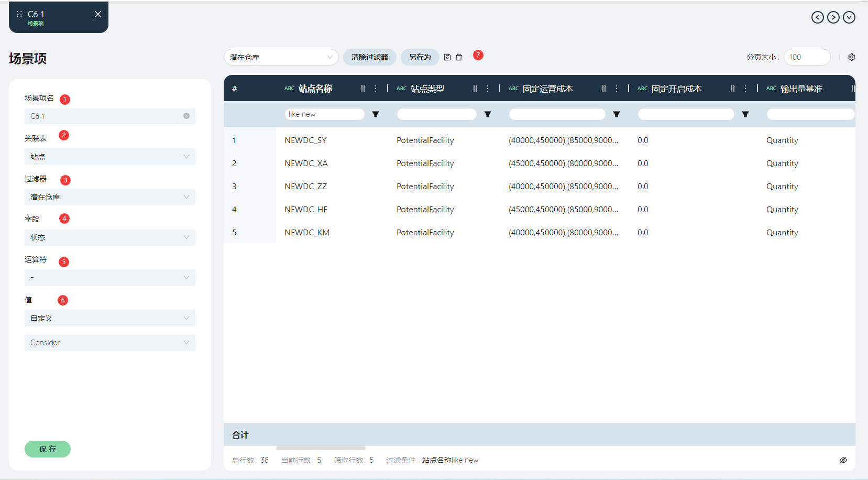This screenshot has height=480, width=868.
Task: Click the 场景项名 input field containing C6-1
Action: click(x=110, y=116)
